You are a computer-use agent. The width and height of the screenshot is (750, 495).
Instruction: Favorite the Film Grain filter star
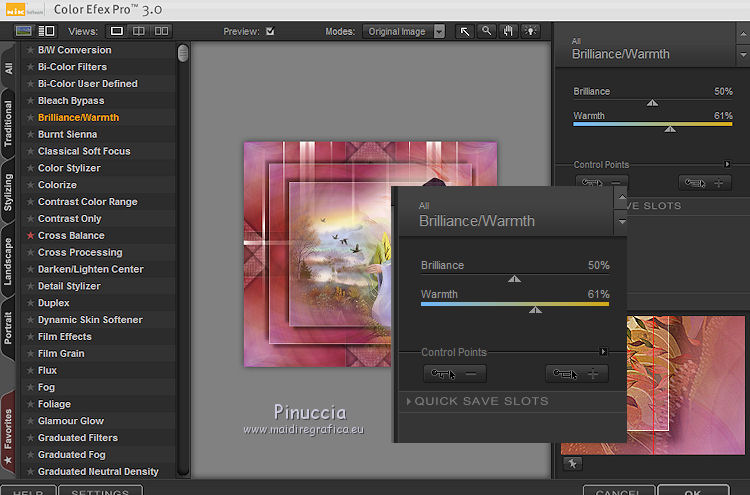[31, 353]
